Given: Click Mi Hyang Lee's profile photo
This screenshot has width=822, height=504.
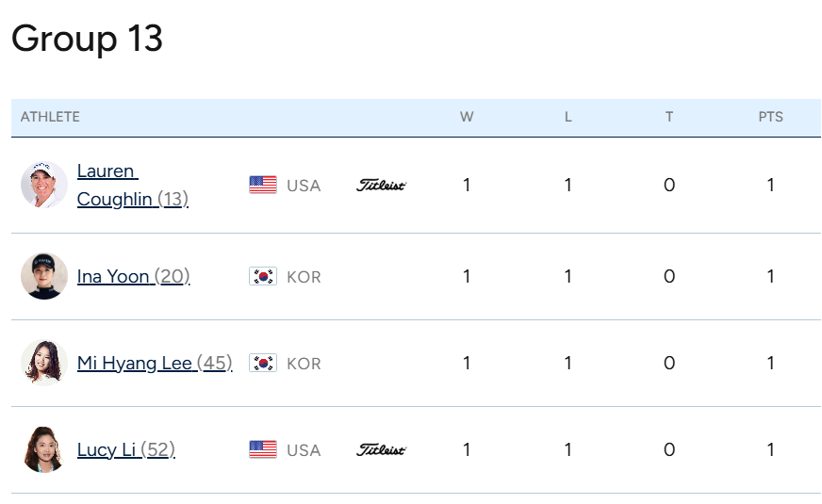Looking at the screenshot, I should 44,363.
